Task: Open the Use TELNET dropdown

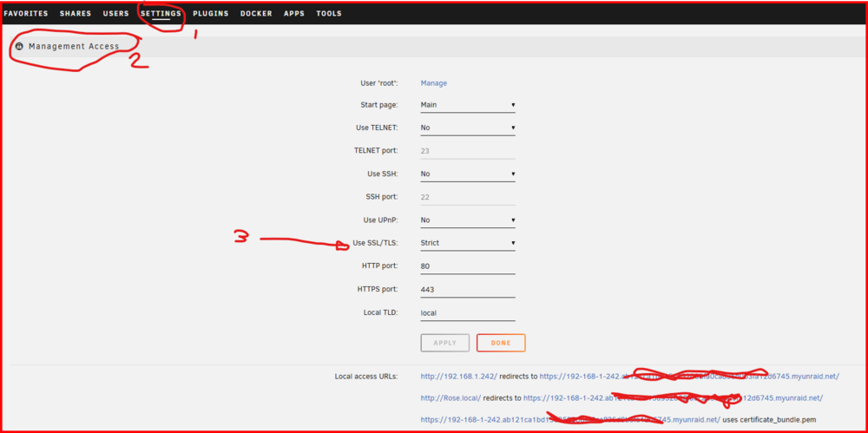Action: coord(468,128)
